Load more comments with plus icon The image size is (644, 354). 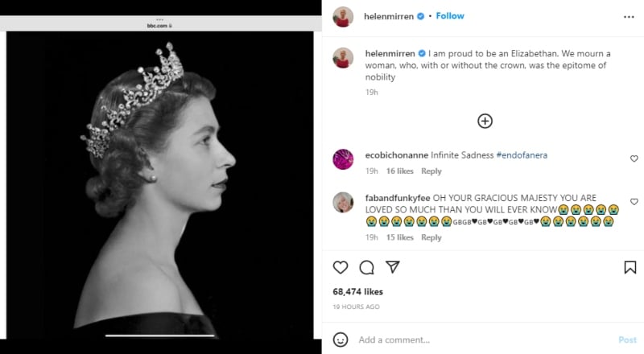485,121
